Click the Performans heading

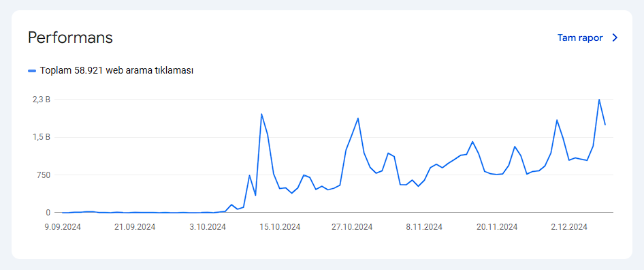[x=70, y=37]
